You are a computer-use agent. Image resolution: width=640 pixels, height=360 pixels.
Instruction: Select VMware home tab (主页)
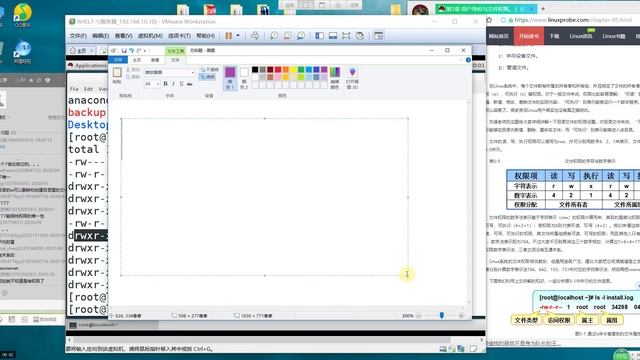coord(81,51)
